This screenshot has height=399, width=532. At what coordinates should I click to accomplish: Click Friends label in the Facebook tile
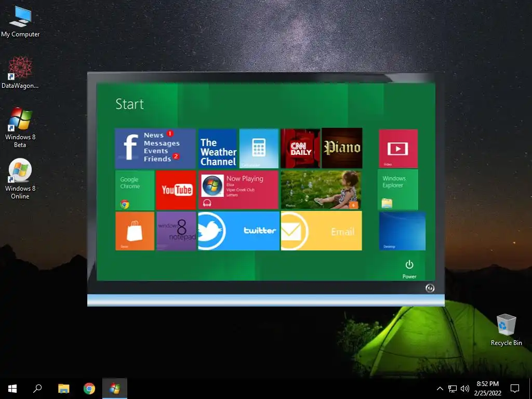157,159
